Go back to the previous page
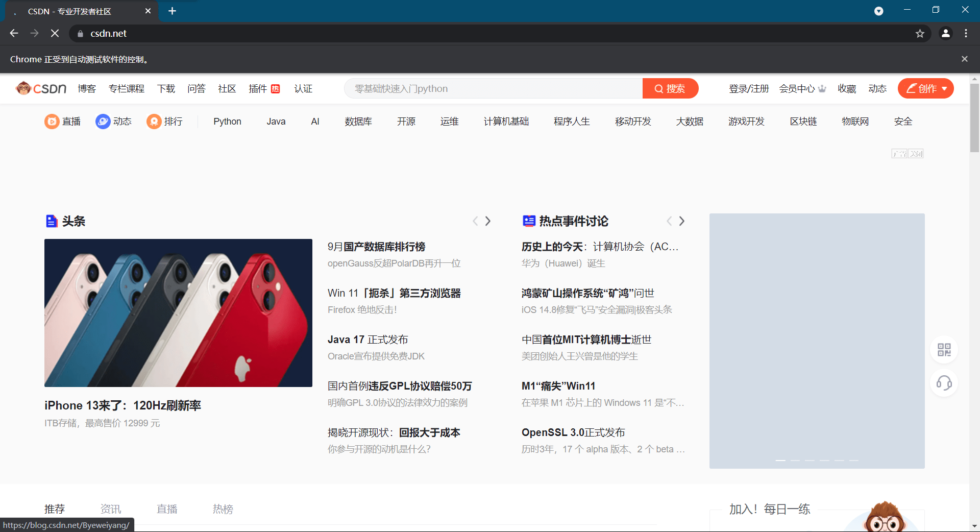Screen dimensions: 980x532 tap(14, 33)
